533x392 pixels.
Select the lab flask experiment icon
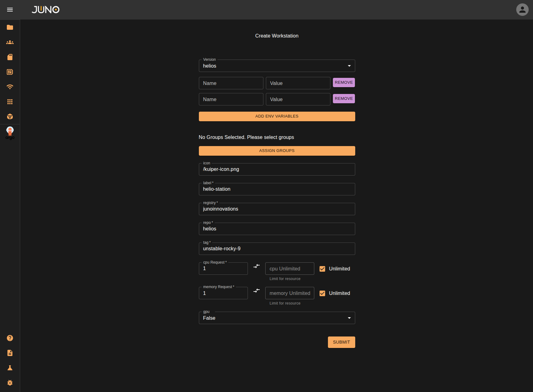pyautogui.click(x=10, y=368)
